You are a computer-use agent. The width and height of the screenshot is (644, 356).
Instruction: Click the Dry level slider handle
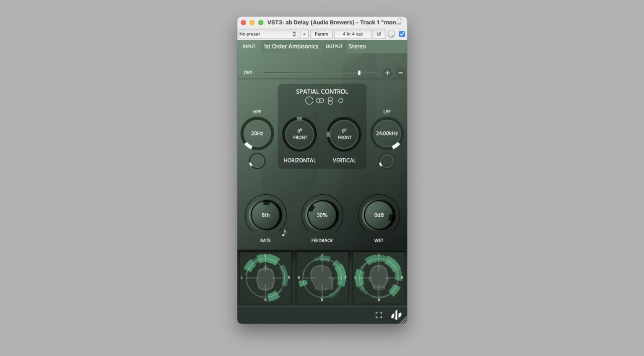[x=359, y=73]
